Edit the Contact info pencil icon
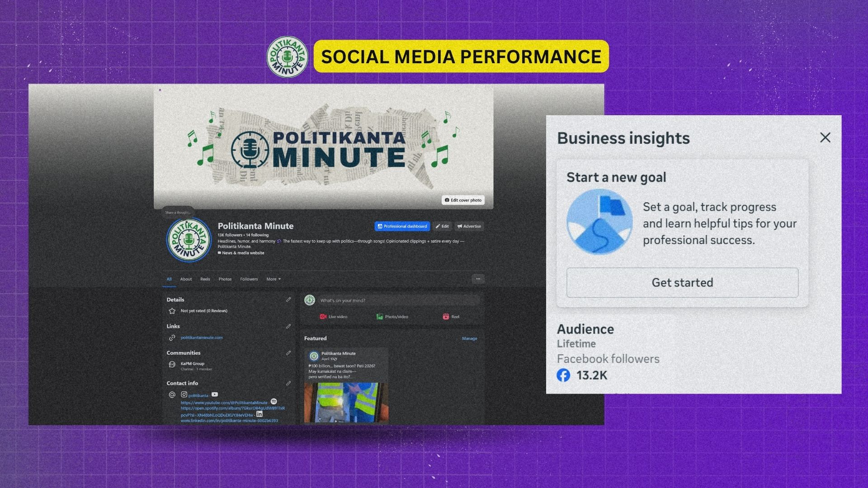Viewport: 868px width, 488px height. tap(288, 383)
